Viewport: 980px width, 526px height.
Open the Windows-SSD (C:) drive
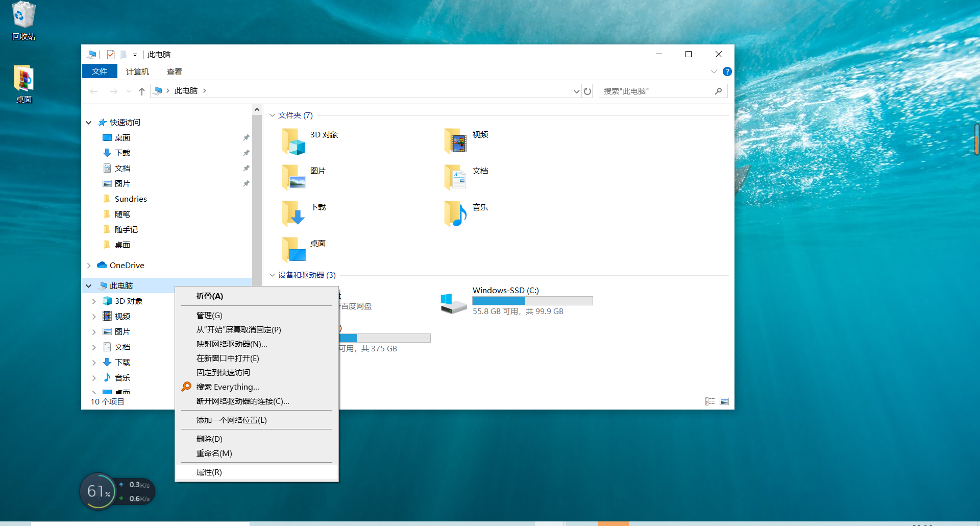(x=505, y=290)
